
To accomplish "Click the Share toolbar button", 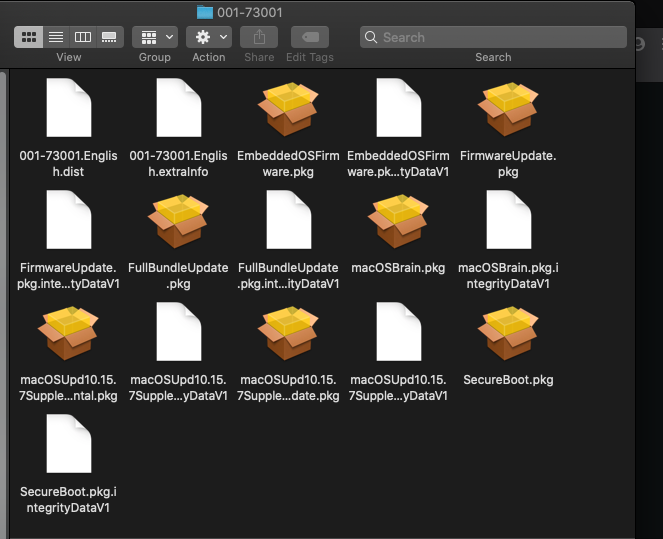I will 259,37.
